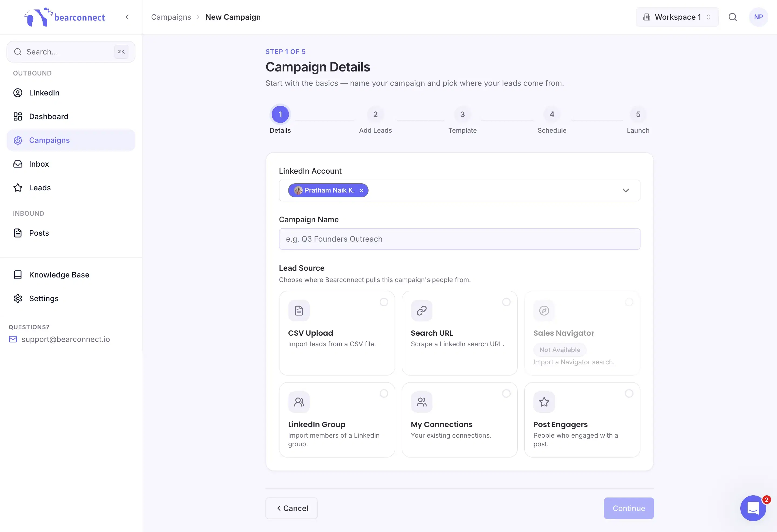Select the CSV Upload radio button
The height and width of the screenshot is (532, 777).
(x=384, y=302)
